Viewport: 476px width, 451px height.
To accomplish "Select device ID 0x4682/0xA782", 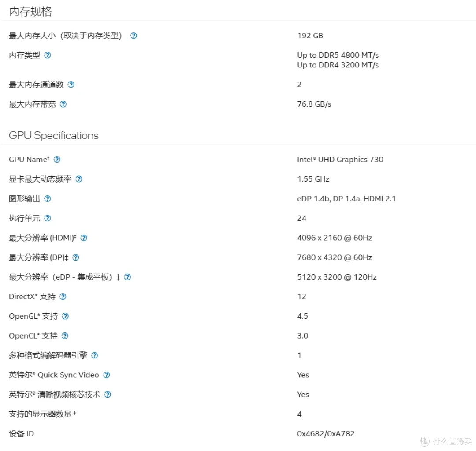I will point(325,434).
